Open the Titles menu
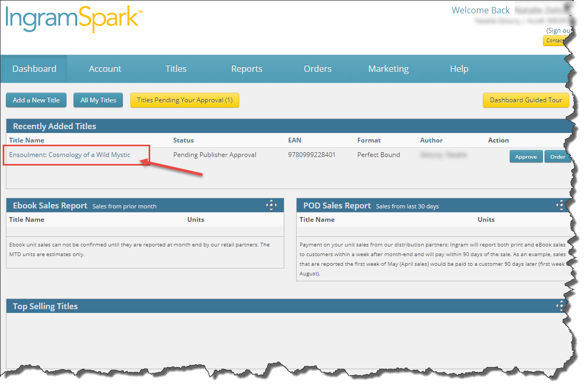 (x=176, y=69)
